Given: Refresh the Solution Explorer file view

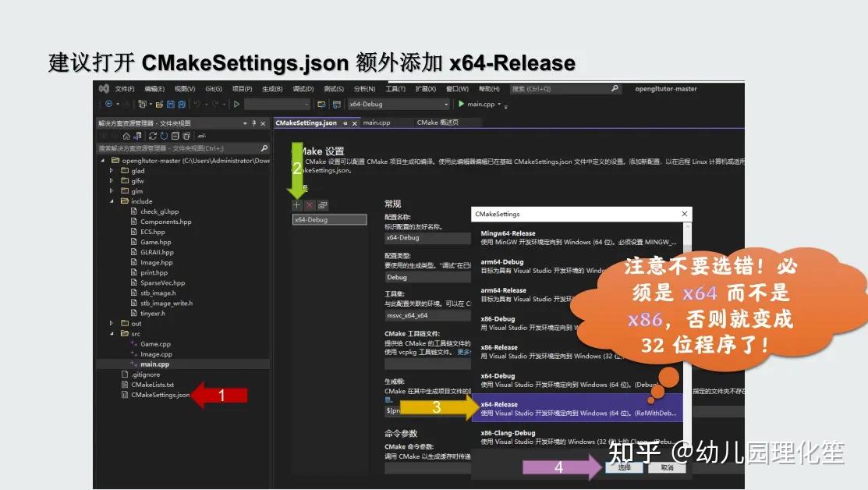Looking at the screenshot, I should 151,135.
